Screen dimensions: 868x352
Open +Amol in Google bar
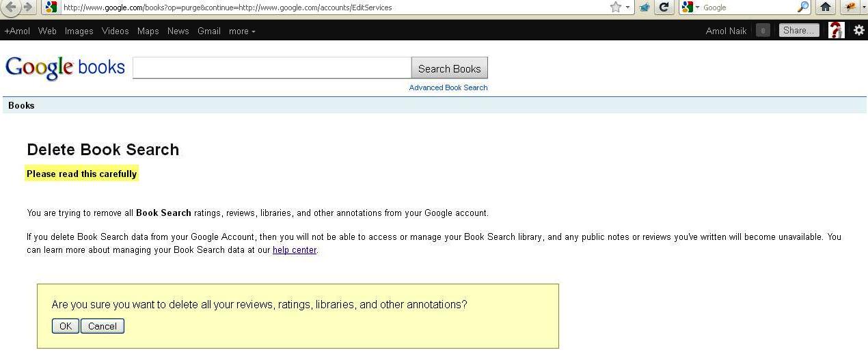tap(17, 31)
